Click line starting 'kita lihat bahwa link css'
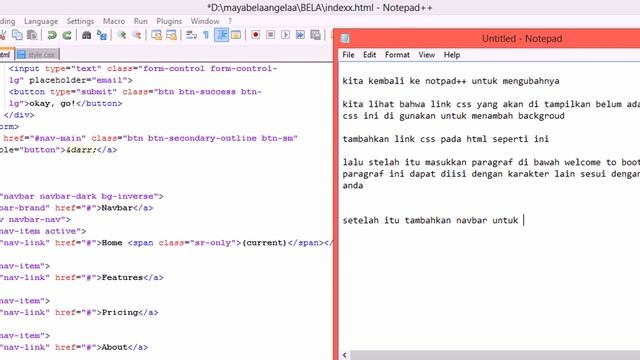The width and height of the screenshot is (640, 360). tap(491, 104)
